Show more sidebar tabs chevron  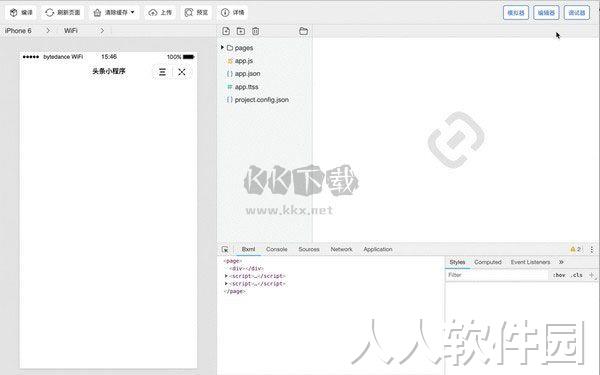click(x=561, y=262)
